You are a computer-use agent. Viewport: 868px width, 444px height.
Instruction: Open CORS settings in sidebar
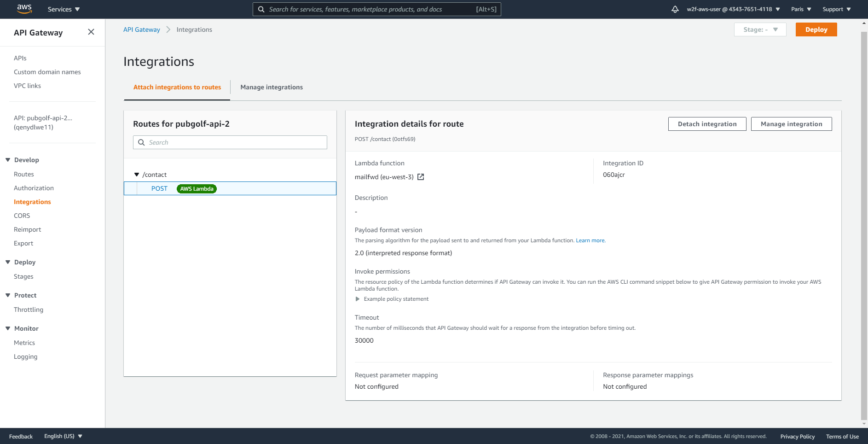22,216
